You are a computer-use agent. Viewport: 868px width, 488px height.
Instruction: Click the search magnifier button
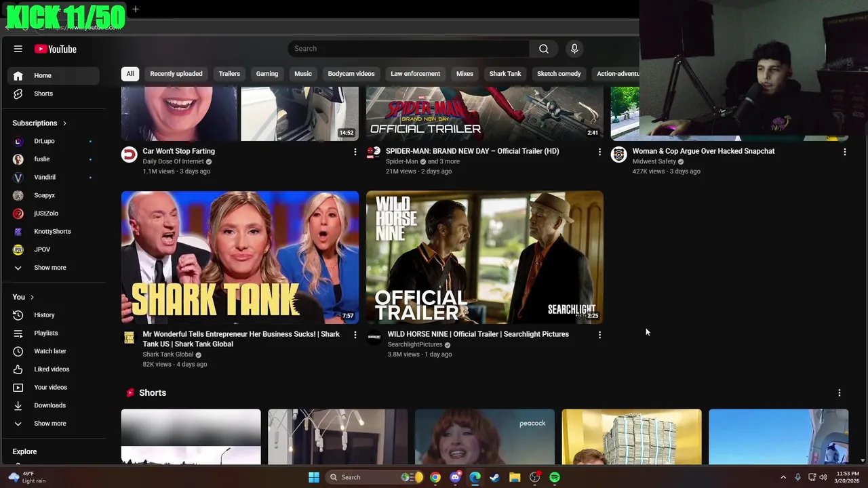tap(544, 49)
